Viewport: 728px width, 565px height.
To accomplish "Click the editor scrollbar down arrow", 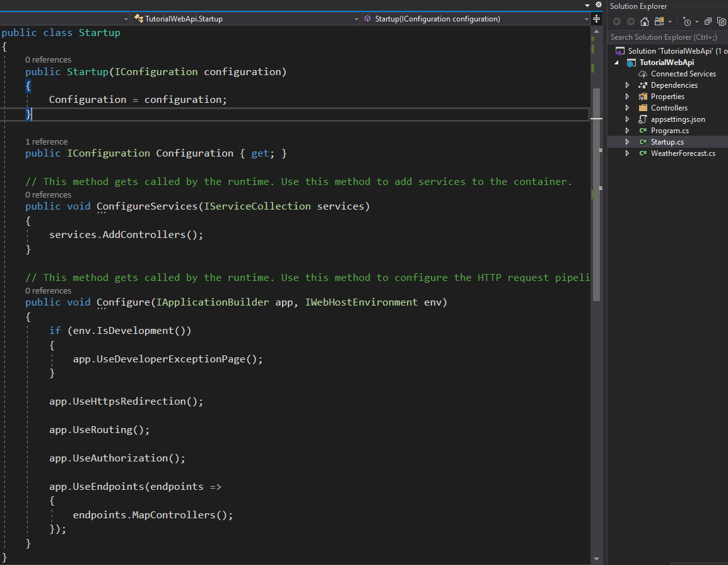I will 597,559.
